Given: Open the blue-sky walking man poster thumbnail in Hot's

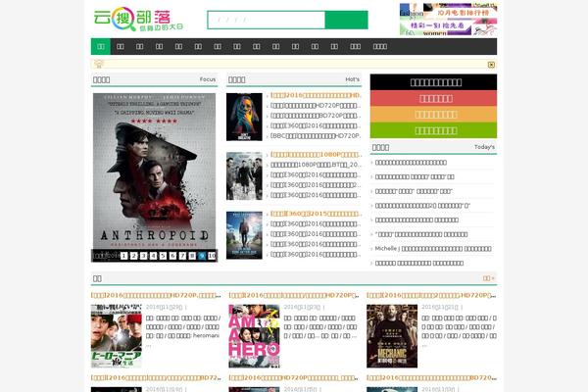Looking at the screenshot, I should point(244,235).
